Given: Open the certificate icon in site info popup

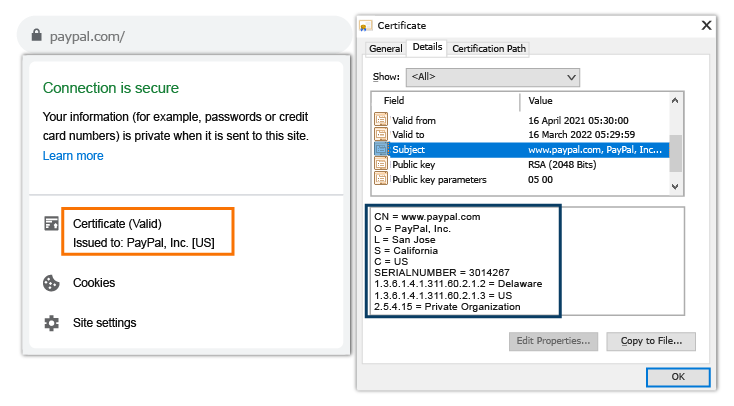Looking at the screenshot, I should tap(51, 223).
